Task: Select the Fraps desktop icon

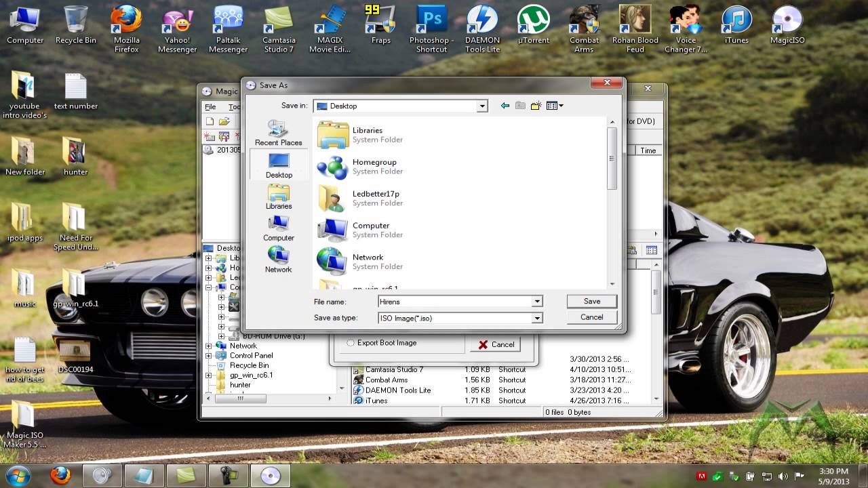Action: point(381,25)
